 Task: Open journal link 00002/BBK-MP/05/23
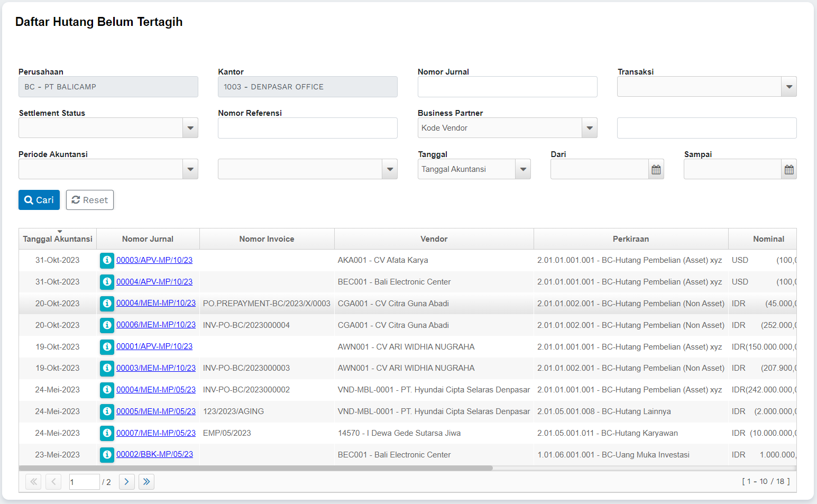coord(154,454)
